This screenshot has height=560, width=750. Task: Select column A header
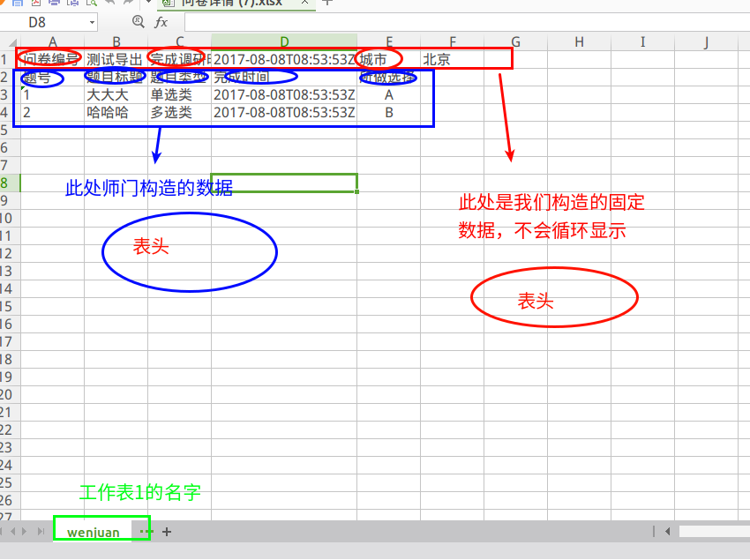[53, 41]
